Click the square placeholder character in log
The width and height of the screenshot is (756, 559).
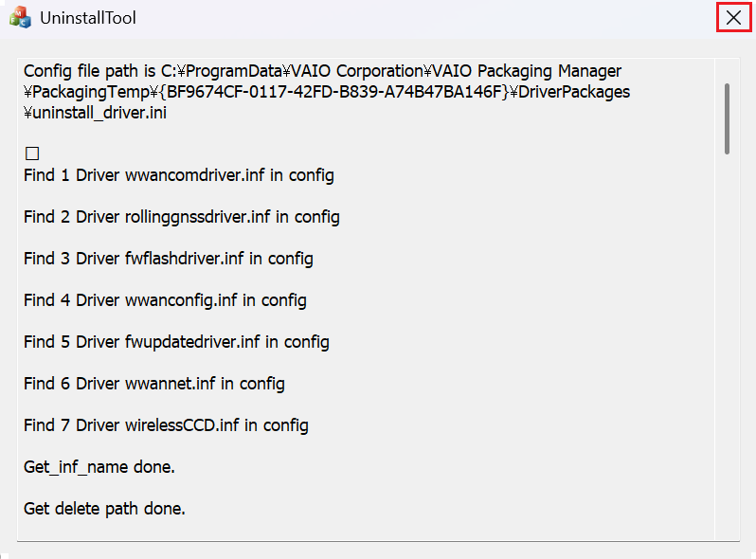tap(32, 153)
